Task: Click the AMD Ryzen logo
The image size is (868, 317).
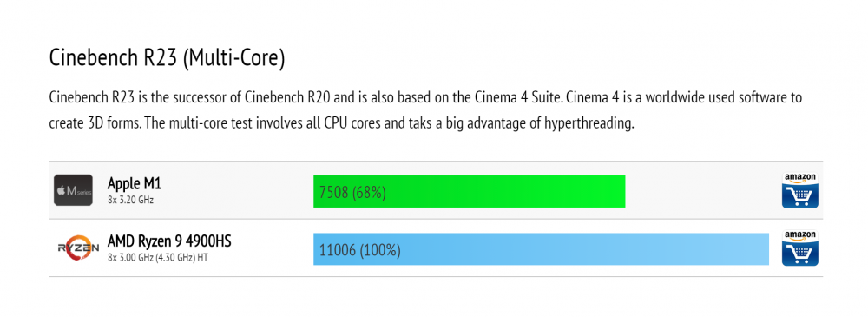Action: click(76, 248)
